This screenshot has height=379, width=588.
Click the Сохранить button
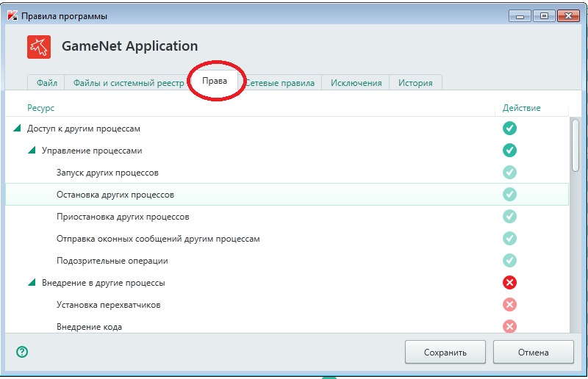coord(445,352)
